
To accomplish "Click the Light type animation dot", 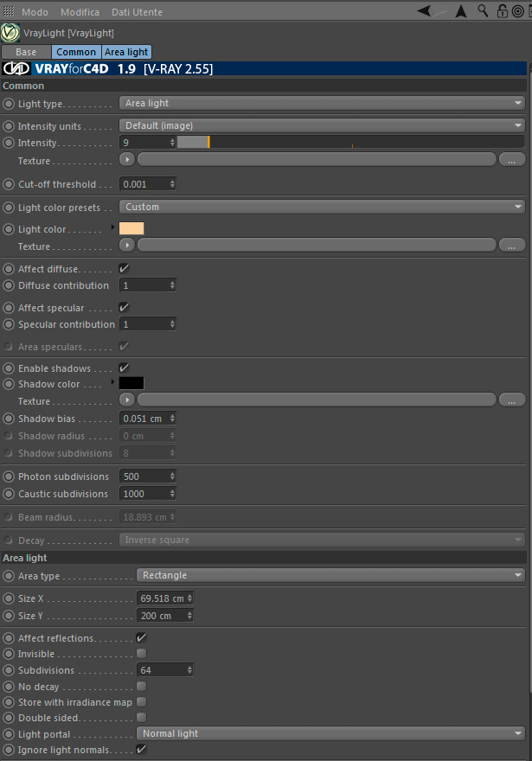I will (9, 104).
